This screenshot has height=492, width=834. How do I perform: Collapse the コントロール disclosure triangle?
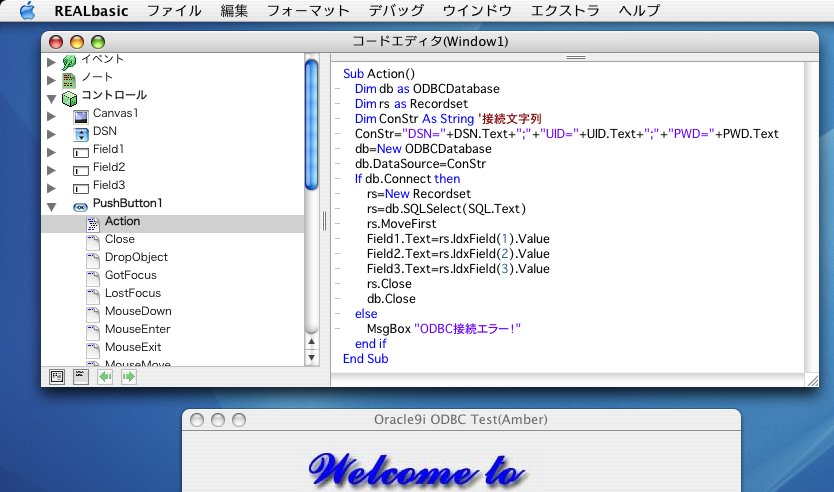pos(52,98)
